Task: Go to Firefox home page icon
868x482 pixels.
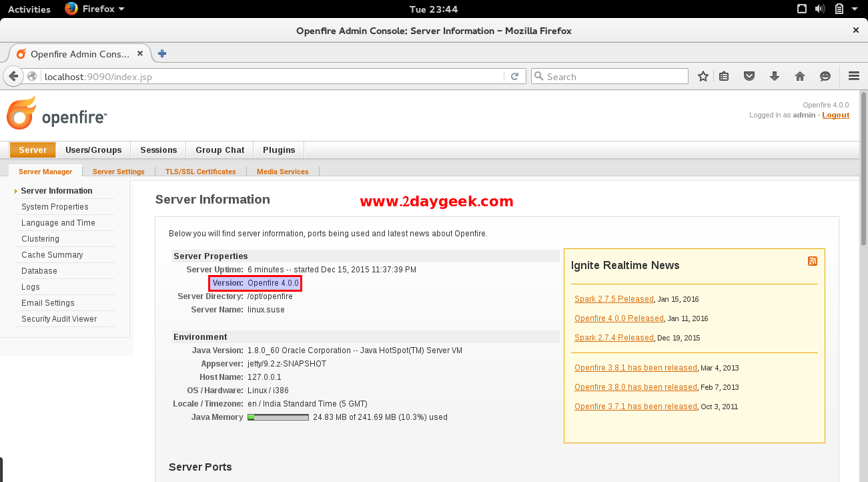Action: [x=800, y=76]
